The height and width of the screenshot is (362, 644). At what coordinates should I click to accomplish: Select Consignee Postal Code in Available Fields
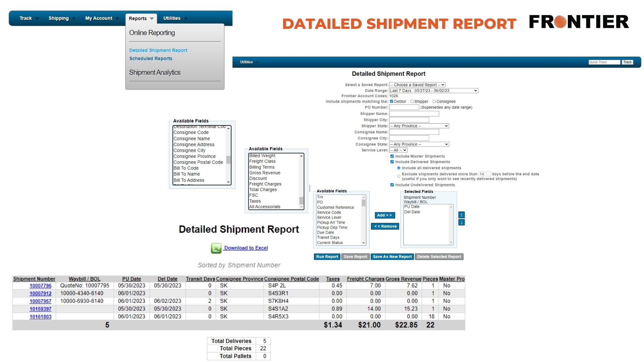pos(198,162)
